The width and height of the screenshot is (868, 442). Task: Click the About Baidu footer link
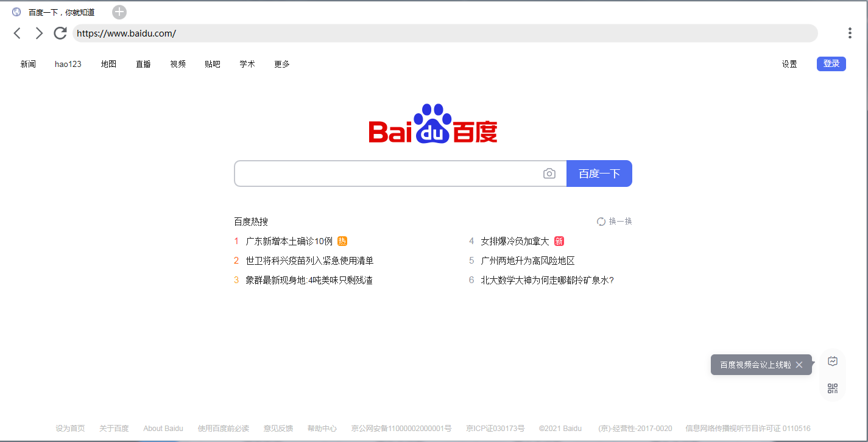coord(163,429)
